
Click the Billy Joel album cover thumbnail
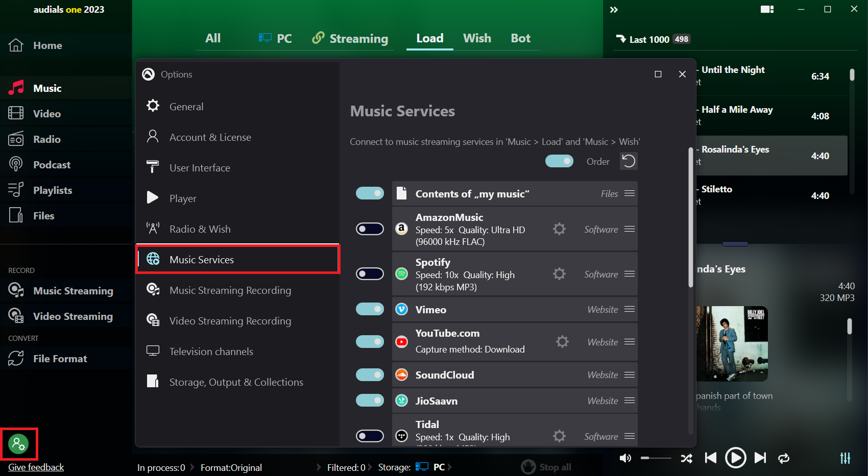point(732,344)
